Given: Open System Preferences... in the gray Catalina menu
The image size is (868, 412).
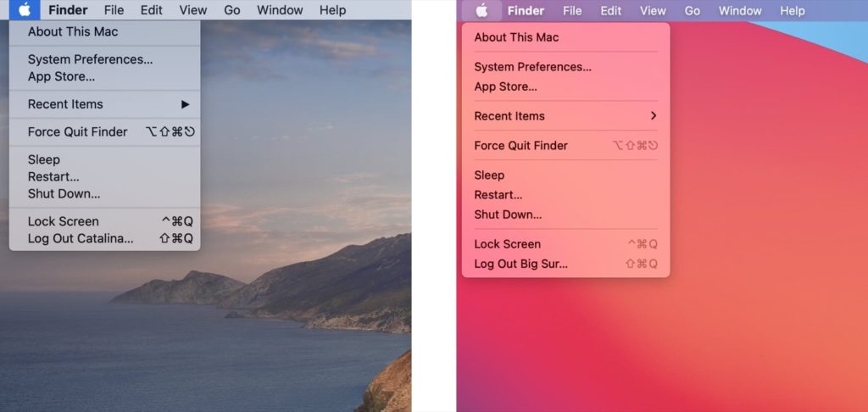Looking at the screenshot, I should point(90,59).
